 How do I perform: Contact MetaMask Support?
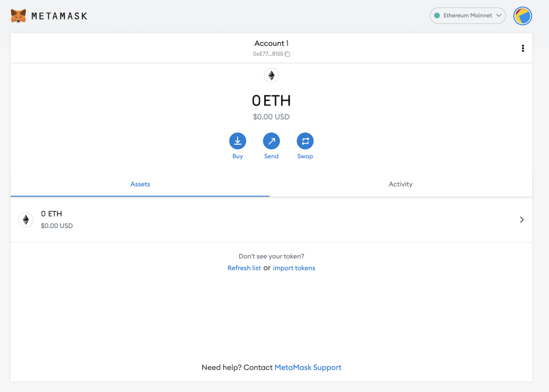click(x=308, y=367)
